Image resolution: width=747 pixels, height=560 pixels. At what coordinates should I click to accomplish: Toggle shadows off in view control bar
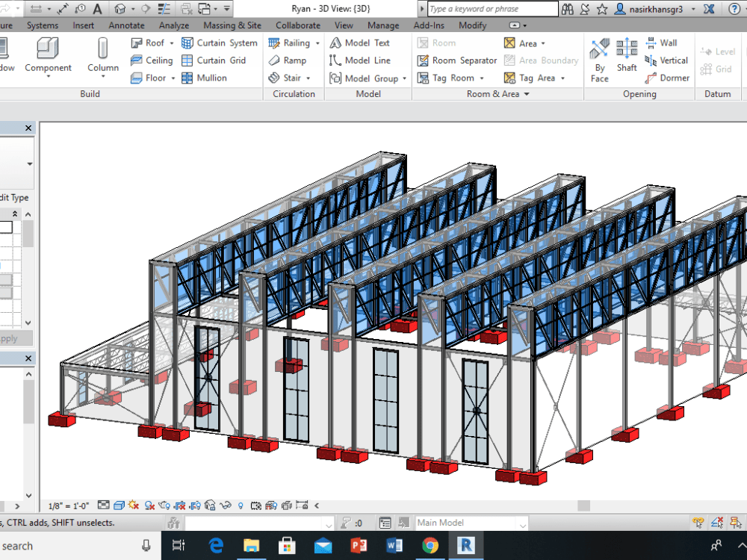pyautogui.click(x=134, y=505)
